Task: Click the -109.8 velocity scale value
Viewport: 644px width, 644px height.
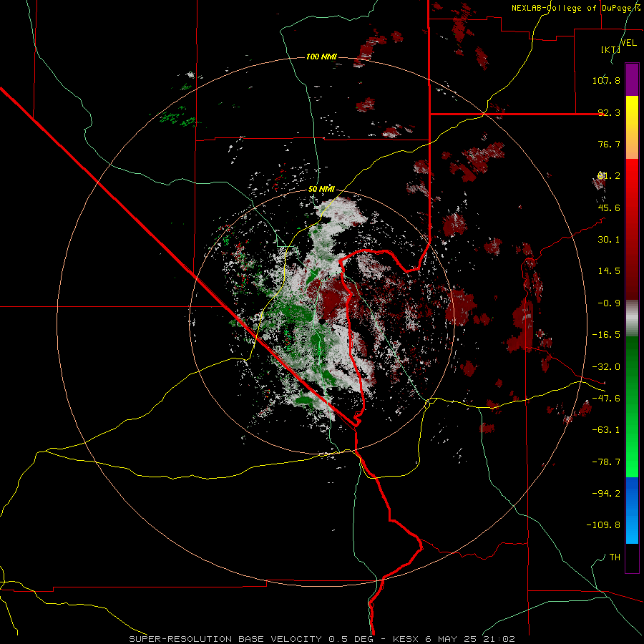Action: [x=603, y=525]
